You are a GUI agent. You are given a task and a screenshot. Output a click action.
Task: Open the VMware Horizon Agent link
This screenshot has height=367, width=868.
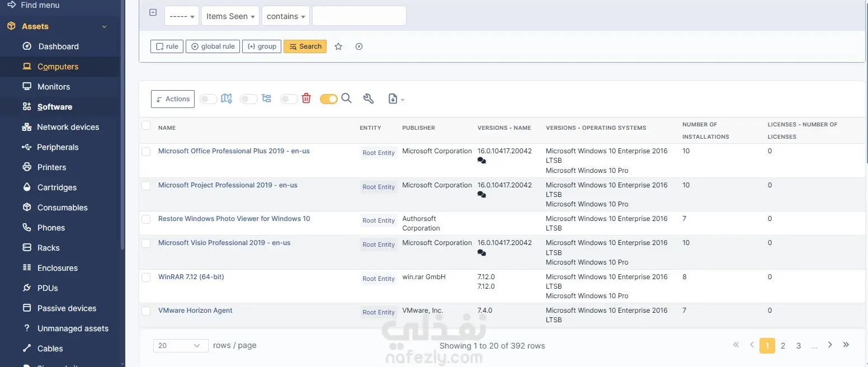[195, 310]
